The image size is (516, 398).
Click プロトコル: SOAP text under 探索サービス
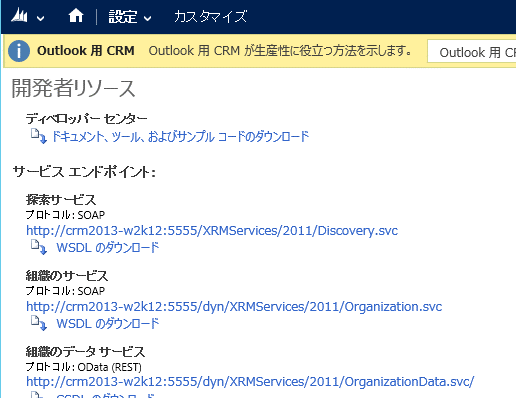pyautogui.click(x=65, y=215)
